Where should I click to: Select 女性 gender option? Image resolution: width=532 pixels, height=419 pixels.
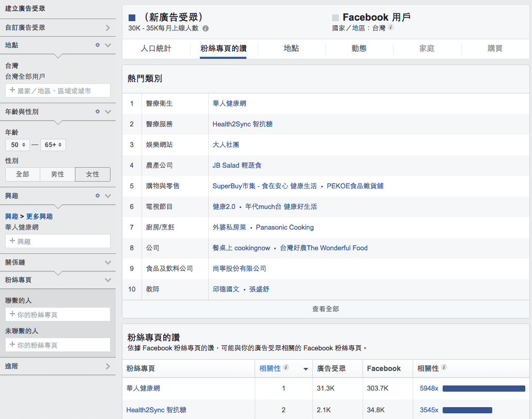point(92,174)
